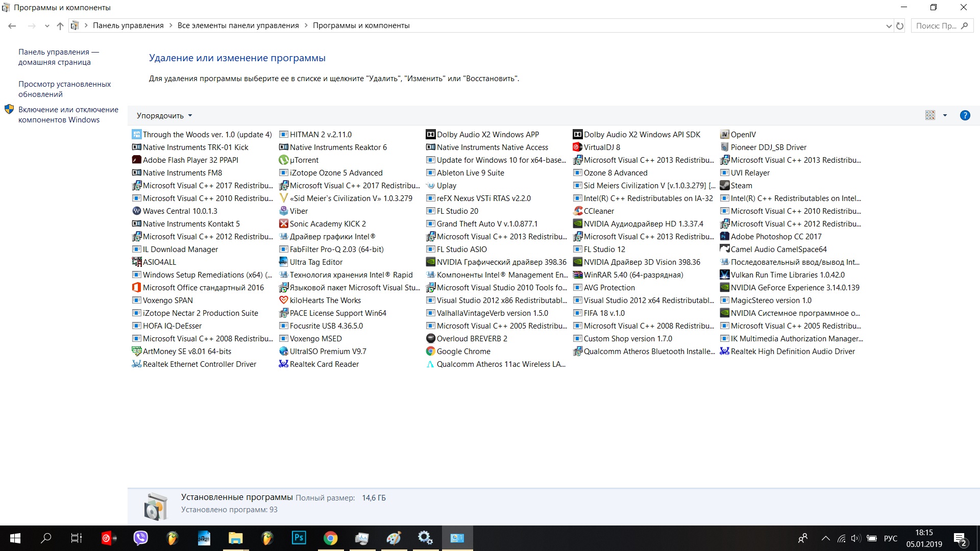Click the Sonic Academy KICK 2 icon
The width and height of the screenshot is (980, 551).
pyautogui.click(x=284, y=224)
